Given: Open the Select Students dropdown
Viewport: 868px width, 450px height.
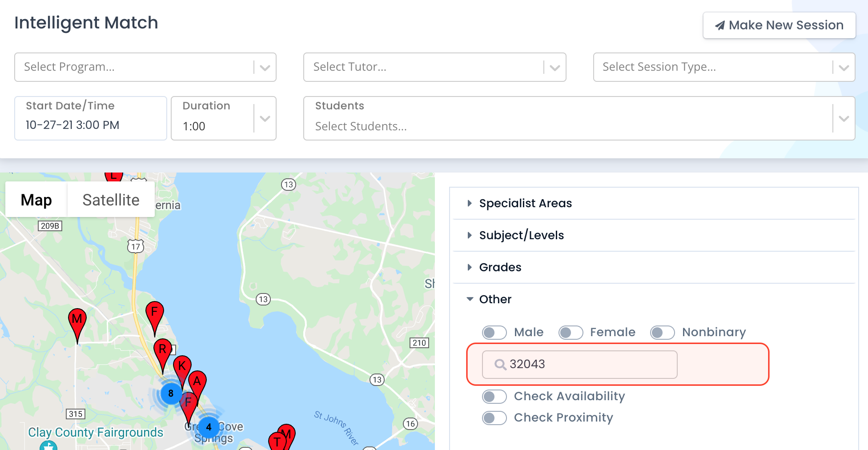Looking at the screenshot, I should (579, 118).
